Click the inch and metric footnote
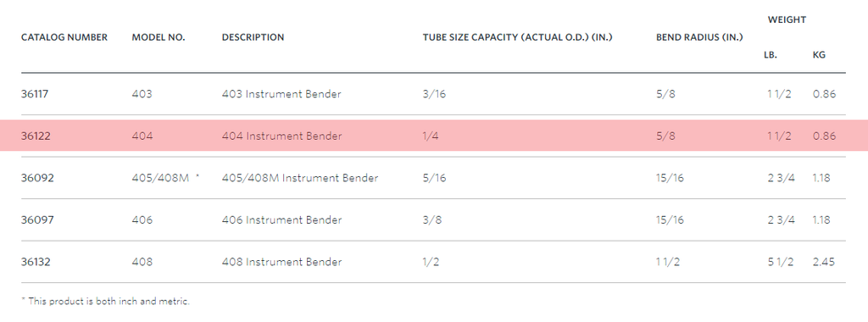This screenshot has width=868, height=322. tap(105, 302)
